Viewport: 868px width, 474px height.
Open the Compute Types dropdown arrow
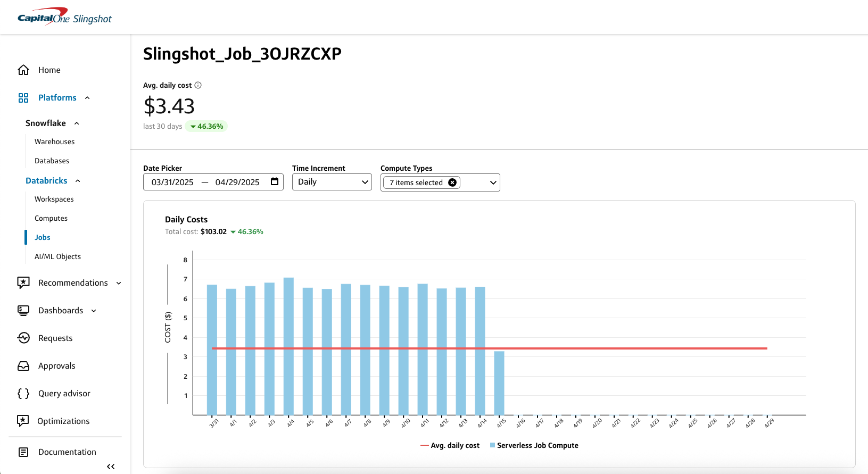pyautogui.click(x=493, y=182)
